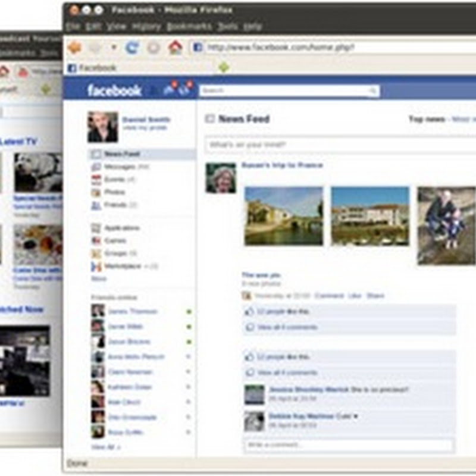The height and width of the screenshot is (476, 476).
Task: Click the Friends people icon in the sidebar
Action: (x=96, y=205)
